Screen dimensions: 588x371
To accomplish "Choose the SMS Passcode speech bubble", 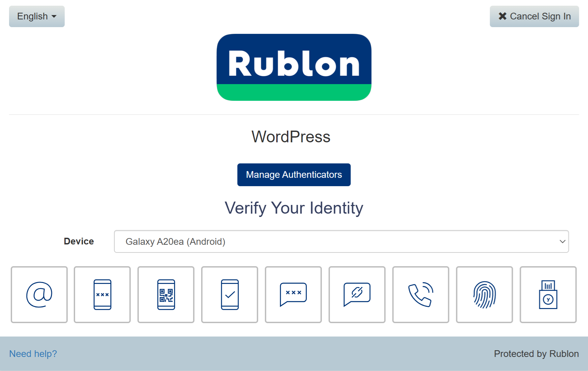I will tap(293, 295).
